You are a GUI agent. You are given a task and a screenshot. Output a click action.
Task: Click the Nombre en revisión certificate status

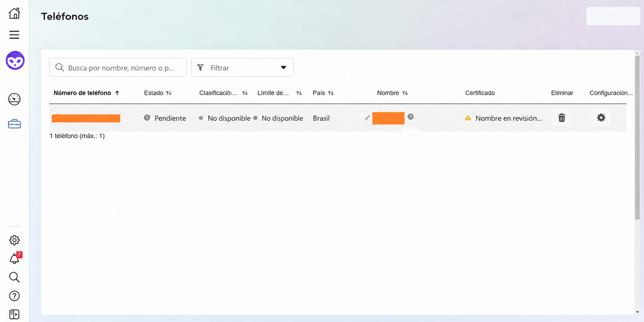point(509,118)
